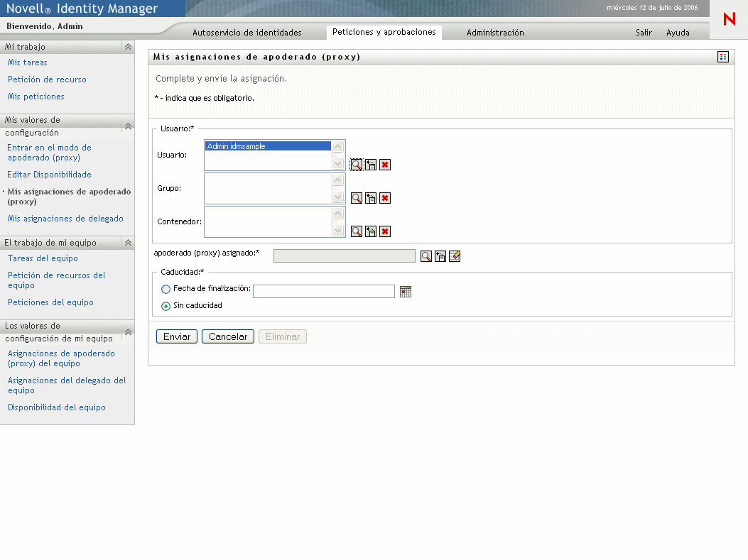Open Disponibilidad del equipo link
The image size is (748, 560).
tap(56, 407)
